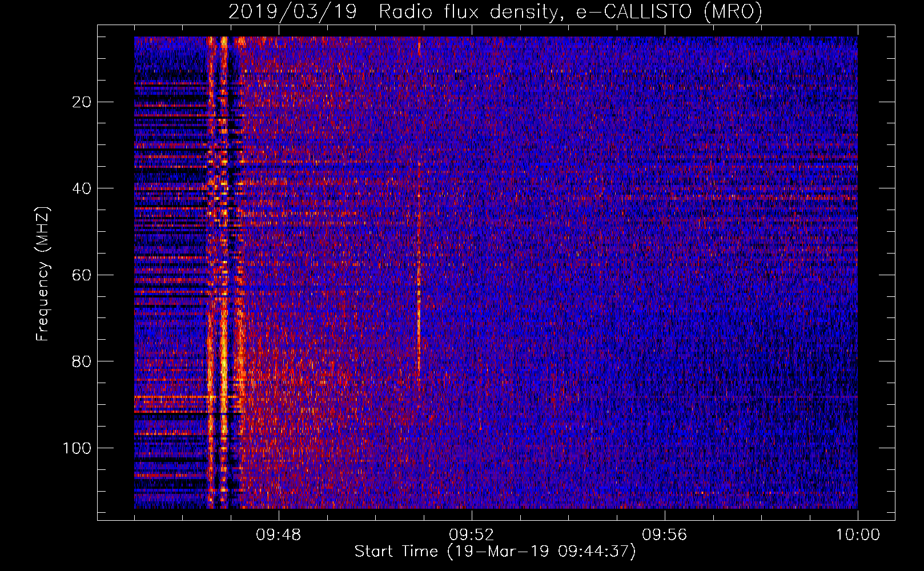Click the 60 frequency axis label
Viewport: 924px width, 571px height.
tap(82, 275)
